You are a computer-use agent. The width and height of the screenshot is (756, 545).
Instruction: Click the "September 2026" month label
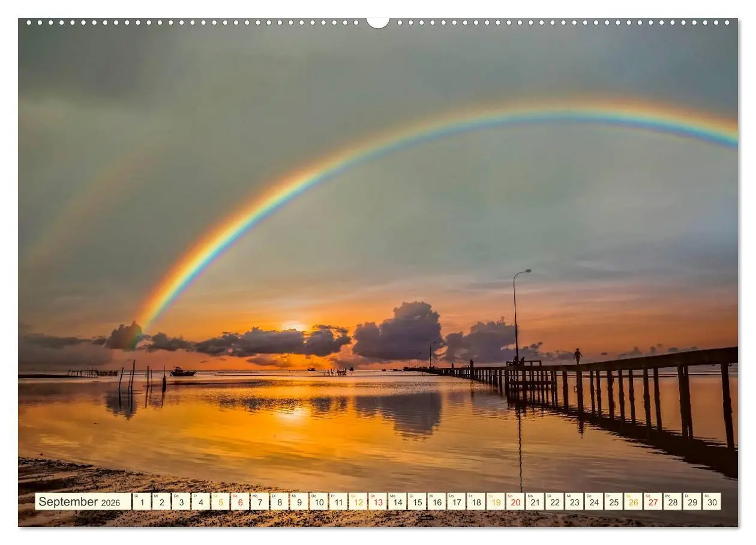coord(83,502)
